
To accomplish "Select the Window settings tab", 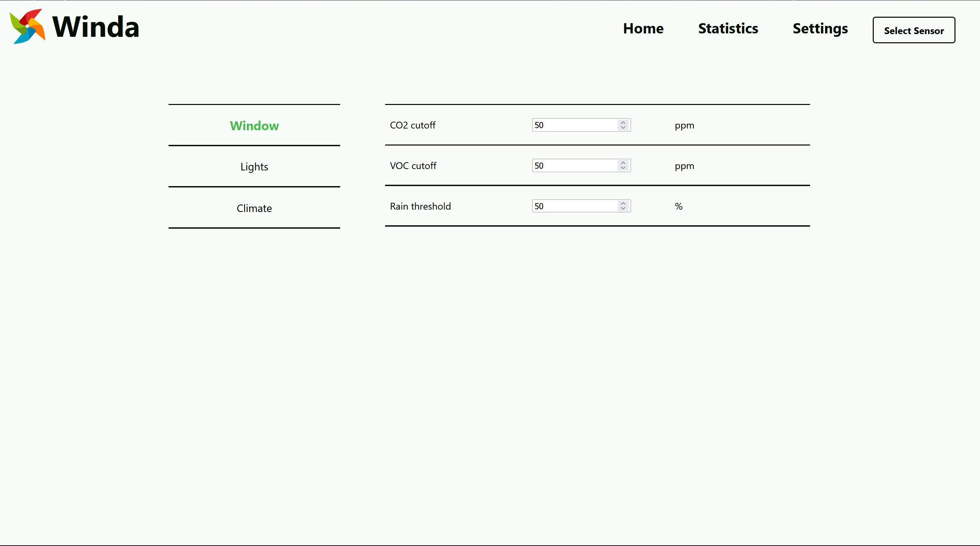I will [254, 126].
